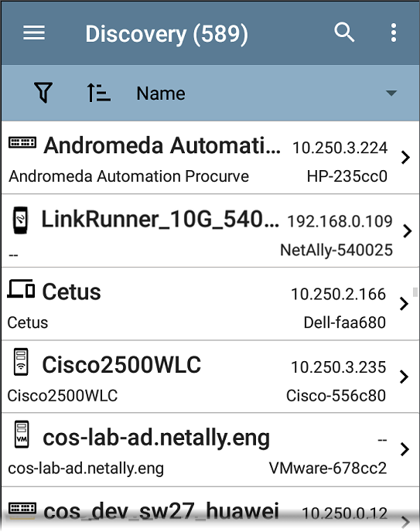Open LinkRunner_10G_540 details chevron
Viewport: 420px width, 532px height.
[x=407, y=231]
